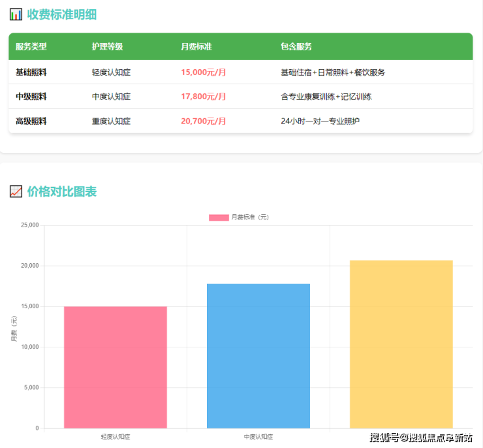Click the 24小时一对一专业照护 service cell
483x448 pixels.
[x=320, y=121]
